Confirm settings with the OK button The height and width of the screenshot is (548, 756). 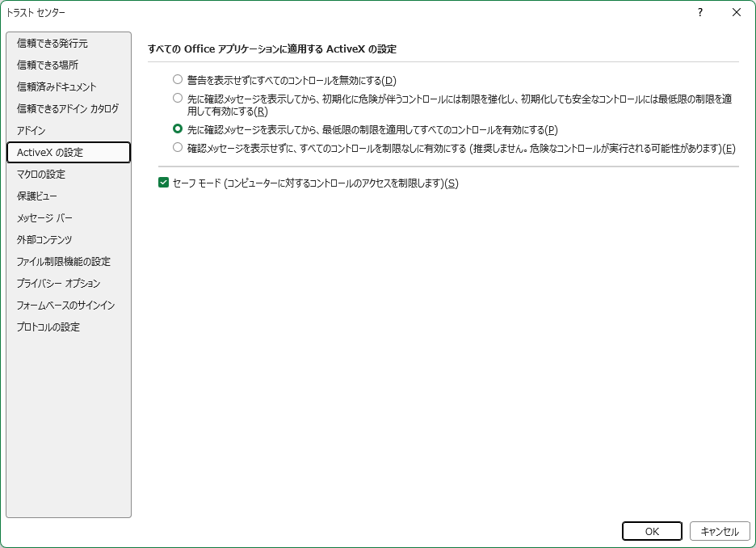click(652, 531)
